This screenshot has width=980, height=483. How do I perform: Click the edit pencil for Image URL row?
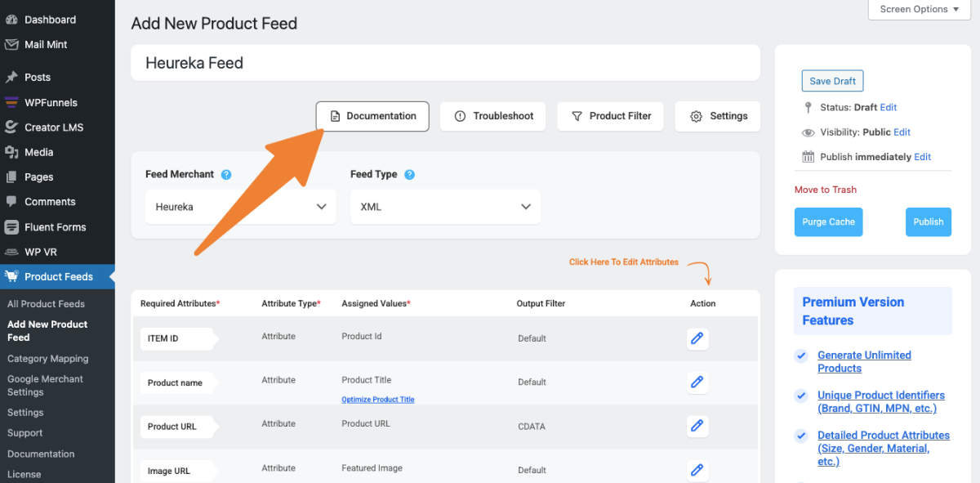pos(697,469)
